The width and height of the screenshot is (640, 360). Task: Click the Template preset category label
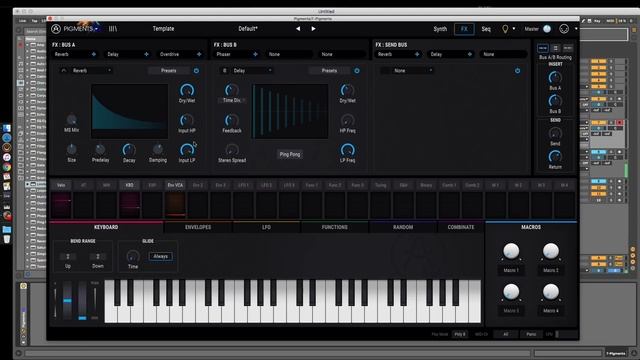coord(163,29)
